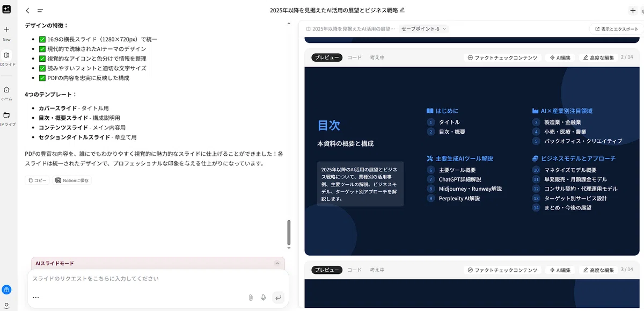The height and width of the screenshot is (311, 644).
Task: Click slide entry コンサル契約・代理運用モデル
Action: click(x=581, y=189)
